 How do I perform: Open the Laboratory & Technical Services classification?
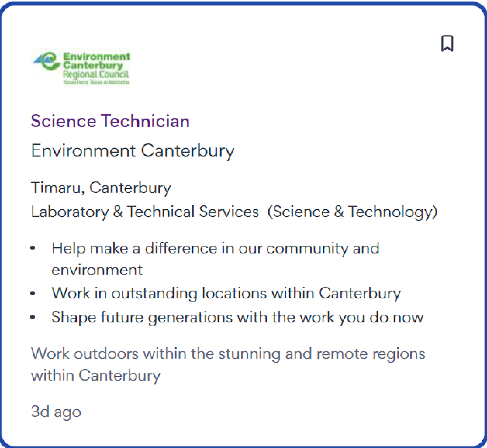click(x=145, y=211)
